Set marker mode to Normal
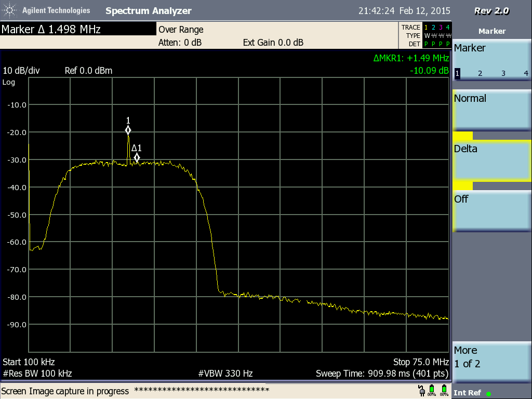532x399 pixels. click(491, 111)
